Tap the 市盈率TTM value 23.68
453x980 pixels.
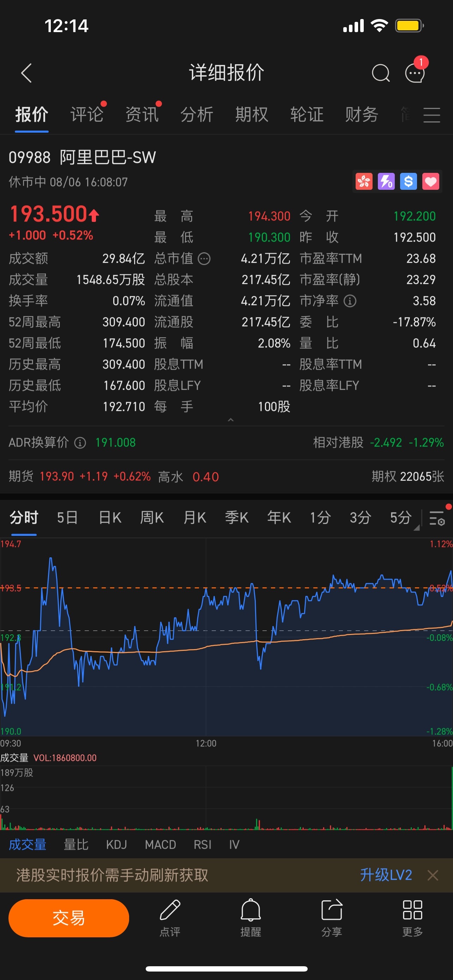(x=421, y=259)
